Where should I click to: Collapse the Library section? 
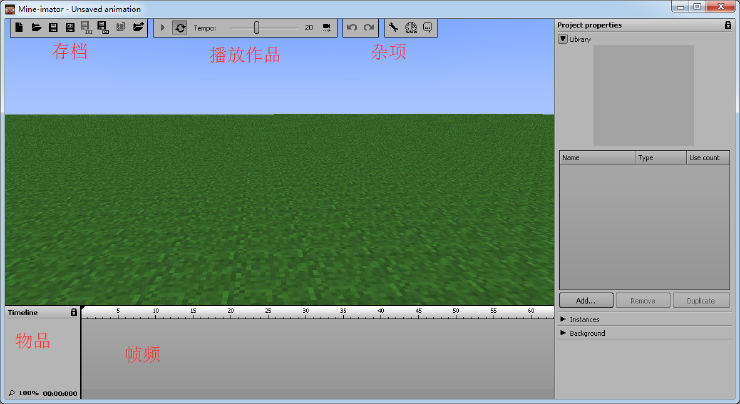pyautogui.click(x=563, y=39)
